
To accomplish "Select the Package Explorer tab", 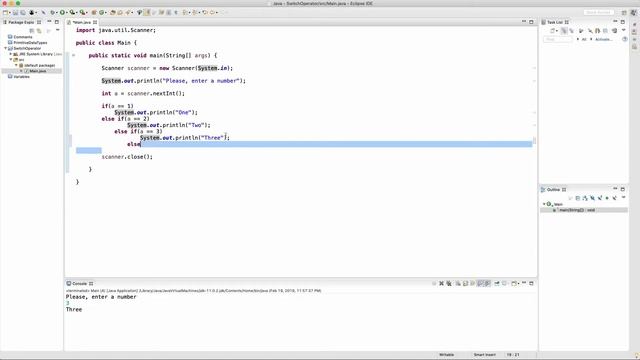I will pyautogui.click(x=22, y=22).
